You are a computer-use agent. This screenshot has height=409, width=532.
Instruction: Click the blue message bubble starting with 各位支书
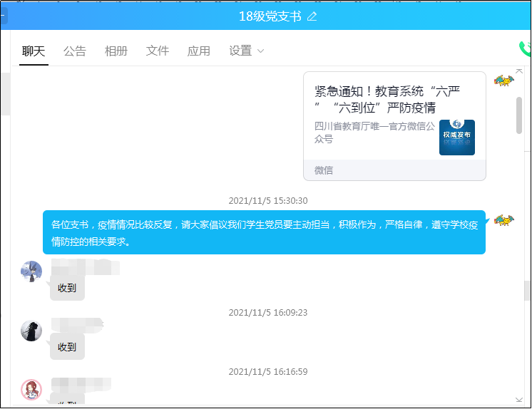click(264, 232)
